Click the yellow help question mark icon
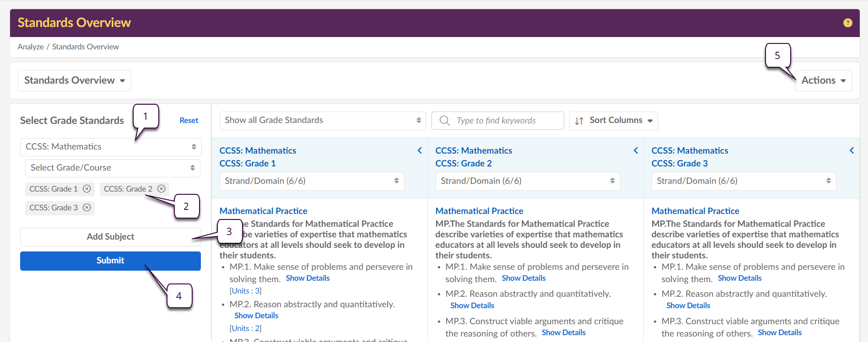The image size is (868, 342). [847, 23]
